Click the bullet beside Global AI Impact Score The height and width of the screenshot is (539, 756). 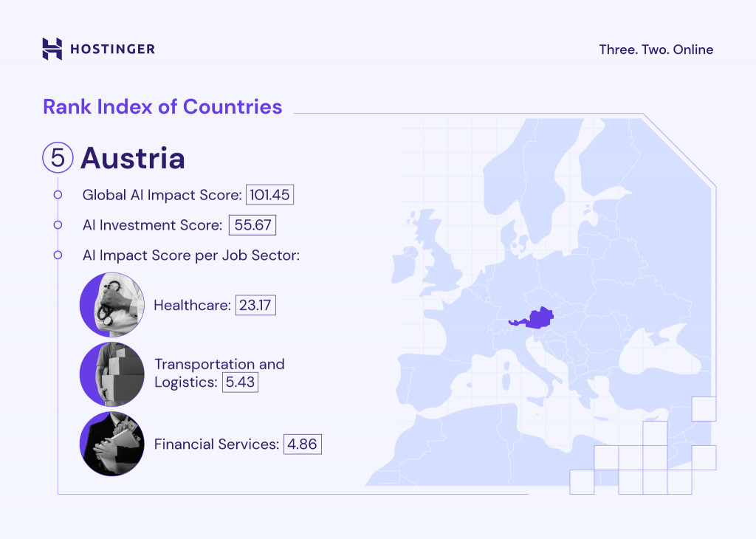tap(58, 196)
